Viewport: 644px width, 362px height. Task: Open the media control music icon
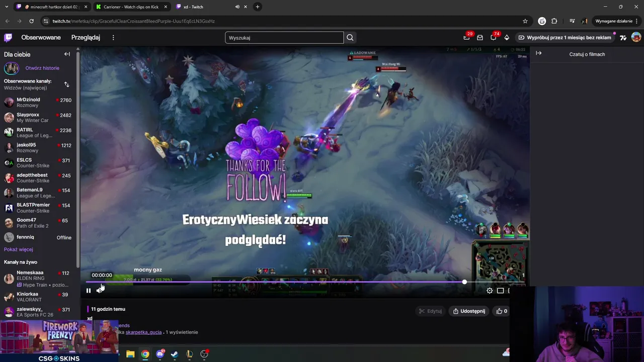coord(572,21)
